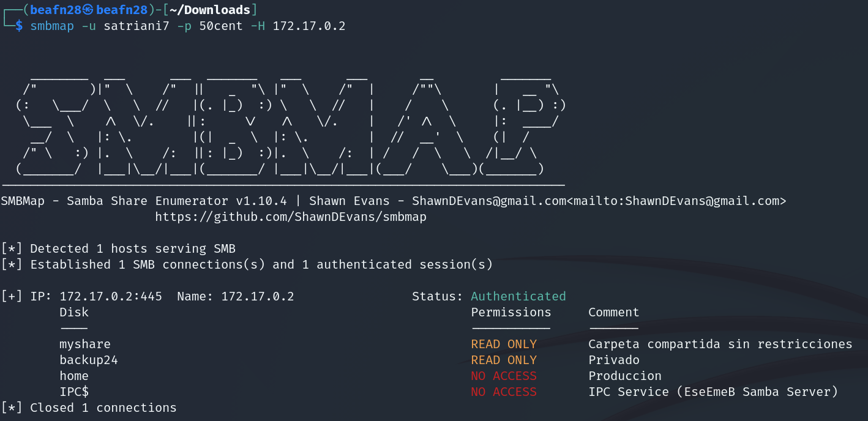
Task: Click the myshare disk name
Action: click(85, 344)
